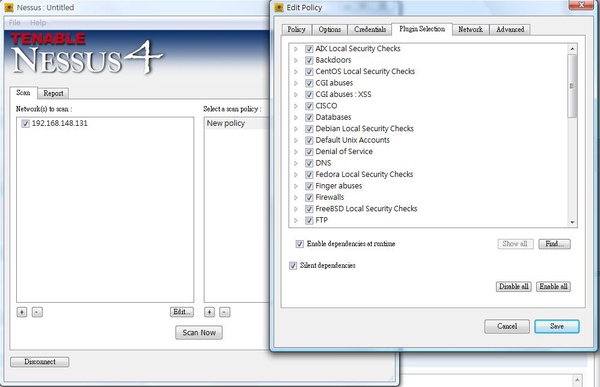Toggle Firewalls plugin family checkbox

coord(309,198)
